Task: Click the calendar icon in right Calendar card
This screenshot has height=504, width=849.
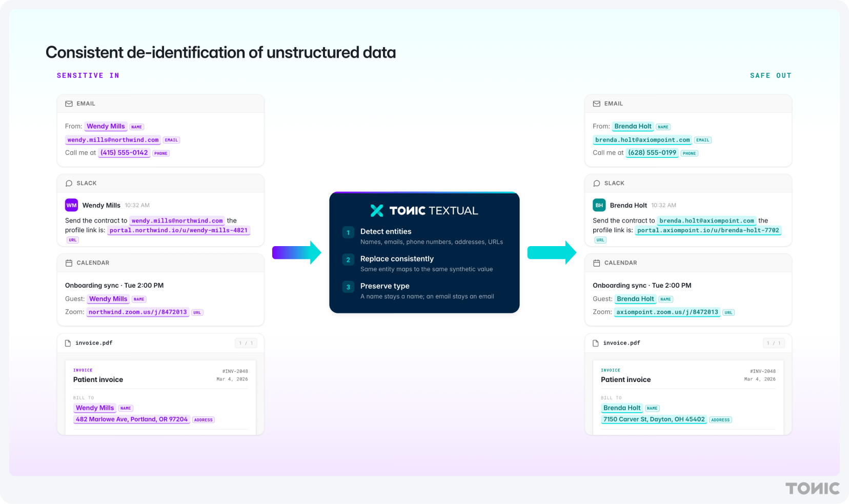Action: tap(596, 263)
